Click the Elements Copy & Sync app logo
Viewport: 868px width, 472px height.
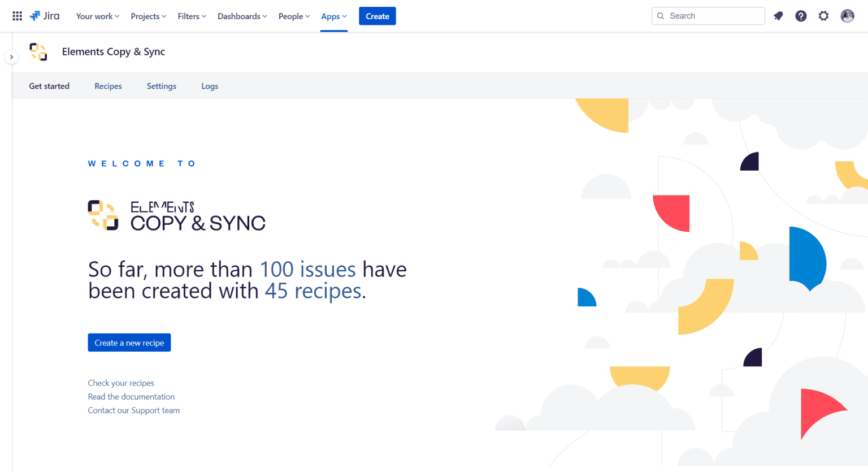tap(38, 51)
